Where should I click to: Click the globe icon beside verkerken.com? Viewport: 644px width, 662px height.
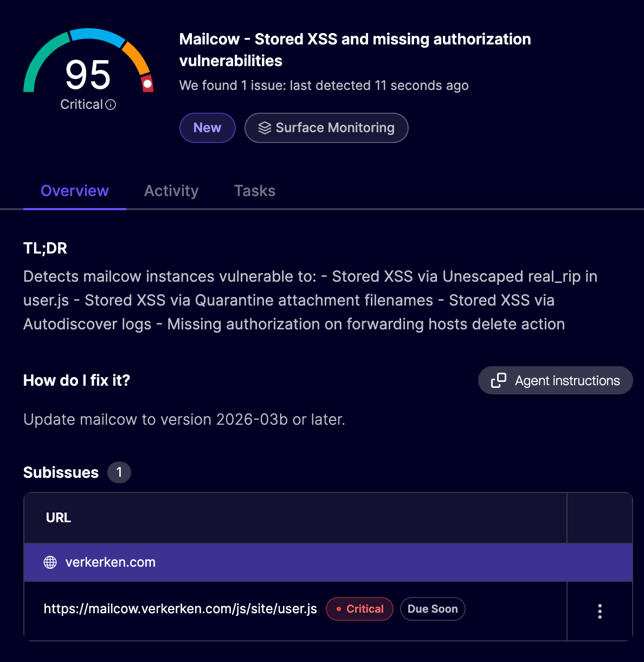50,562
